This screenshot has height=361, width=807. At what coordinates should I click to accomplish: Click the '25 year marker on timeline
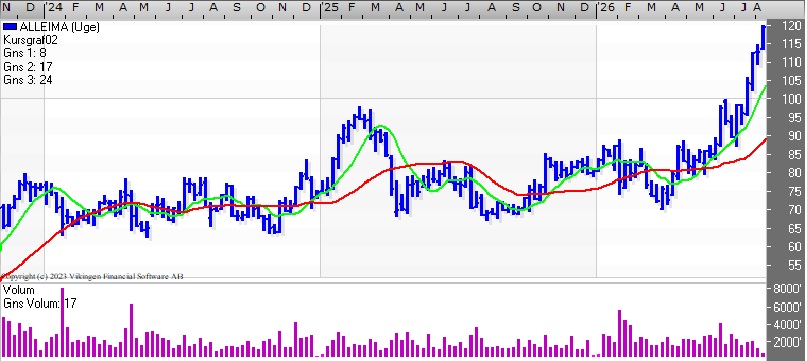click(x=330, y=8)
